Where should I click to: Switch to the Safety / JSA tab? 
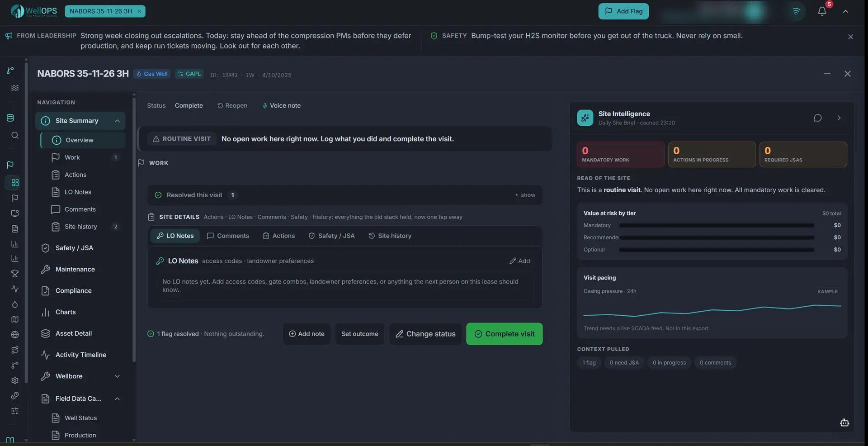coord(331,236)
